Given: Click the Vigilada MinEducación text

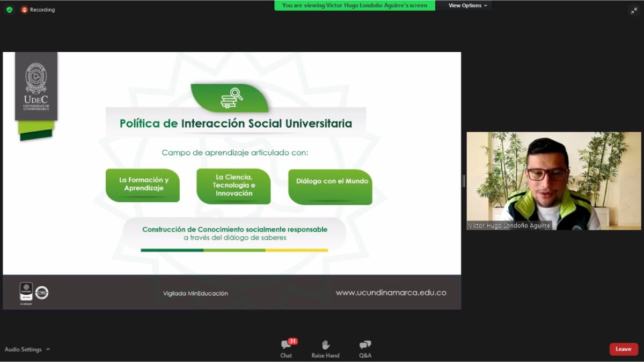Looking at the screenshot, I should (195, 293).
